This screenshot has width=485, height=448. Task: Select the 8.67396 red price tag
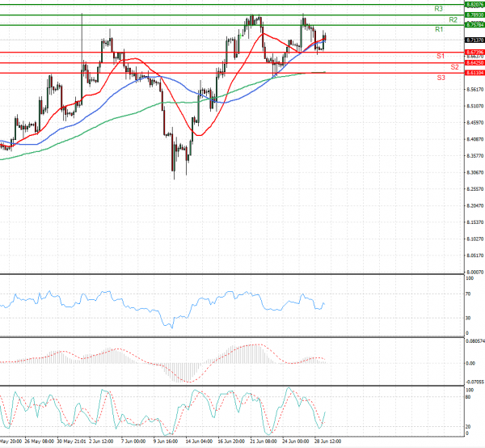pos(474,52)
